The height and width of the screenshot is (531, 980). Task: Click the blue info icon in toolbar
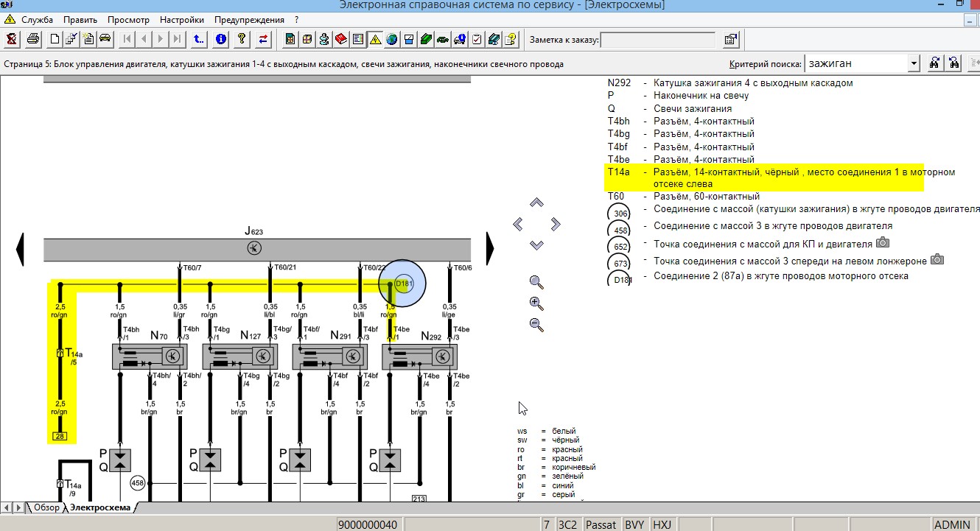[x=220, y=39]
